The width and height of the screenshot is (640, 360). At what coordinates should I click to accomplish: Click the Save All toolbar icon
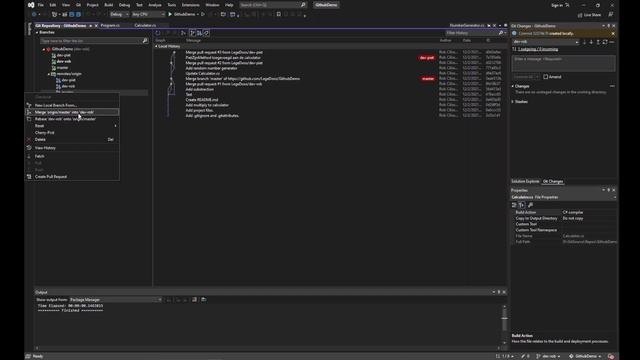[78, 14]
